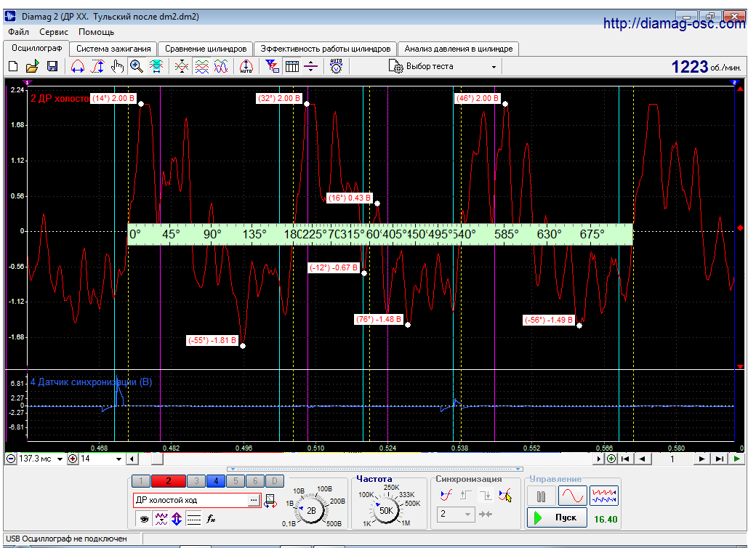Open the Файл menu
Screen dimensions: 756x548
(x=18, y=32)
